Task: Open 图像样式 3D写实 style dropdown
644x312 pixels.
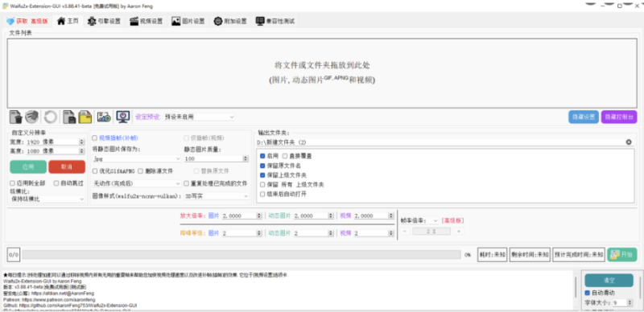Action: (x=217, y=196)
